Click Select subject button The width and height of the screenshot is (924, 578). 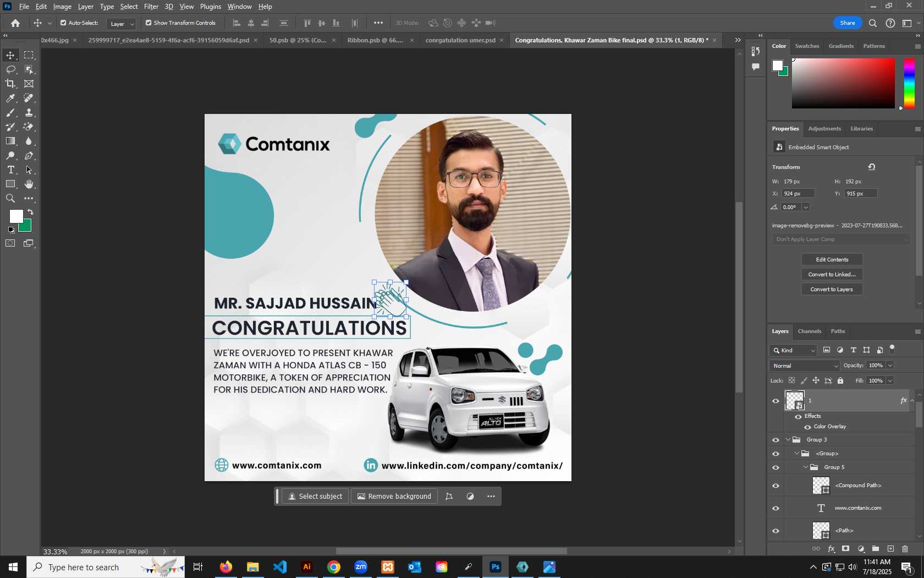click(x=315, y=497)
